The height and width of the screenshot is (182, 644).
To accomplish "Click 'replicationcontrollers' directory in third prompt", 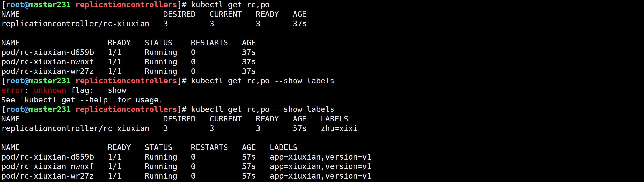I will 126,109.
